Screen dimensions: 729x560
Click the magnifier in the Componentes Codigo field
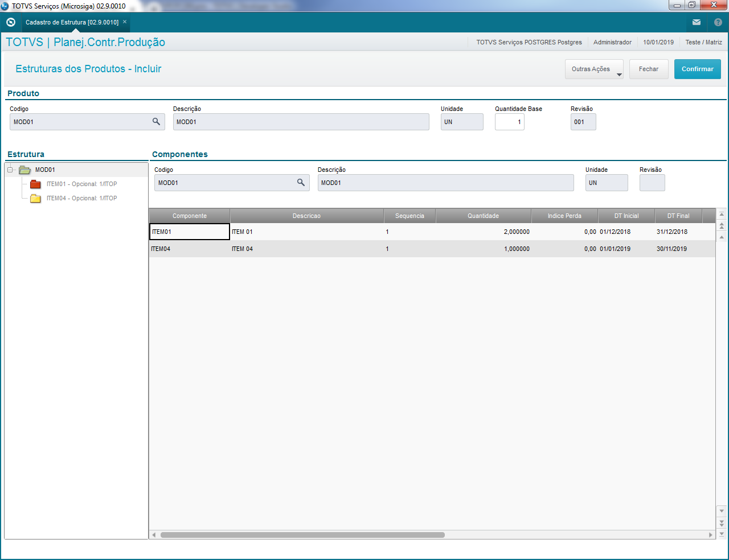coord(301,183)
